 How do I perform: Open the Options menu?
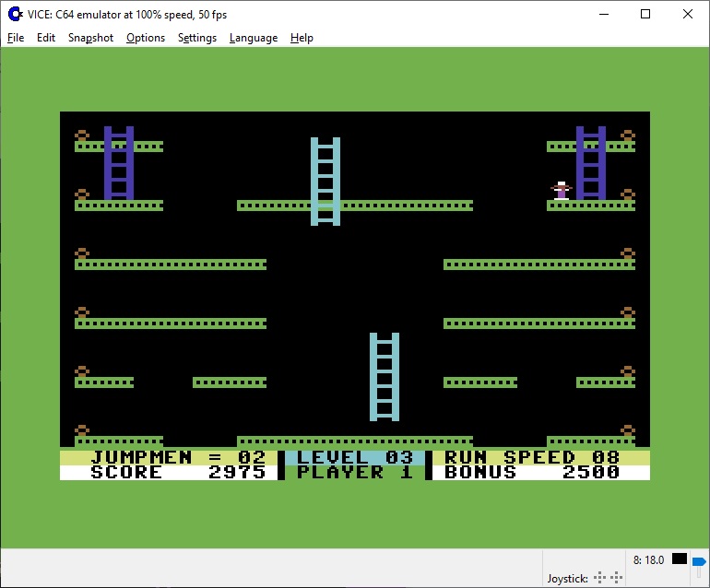(146, 38)
